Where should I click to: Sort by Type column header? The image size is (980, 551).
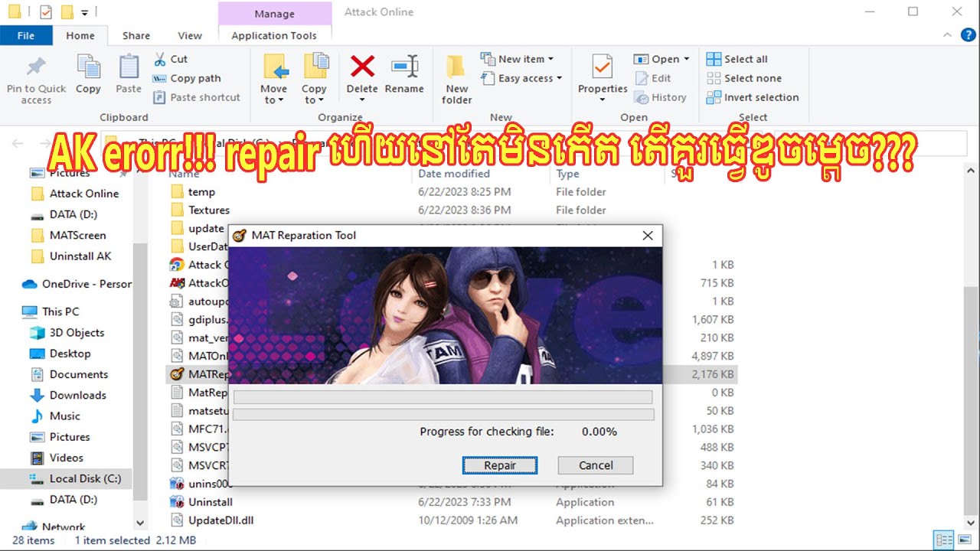tap(567, 174)
